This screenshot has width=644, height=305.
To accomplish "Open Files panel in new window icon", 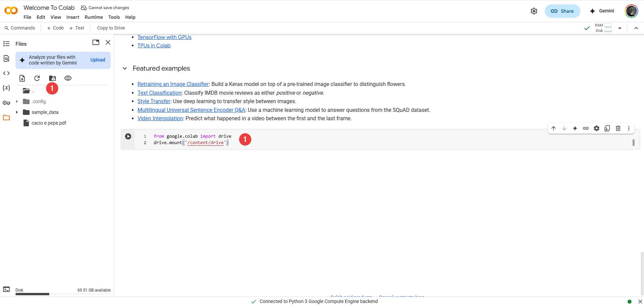I will pyautogui.click(x=96, y=42).
